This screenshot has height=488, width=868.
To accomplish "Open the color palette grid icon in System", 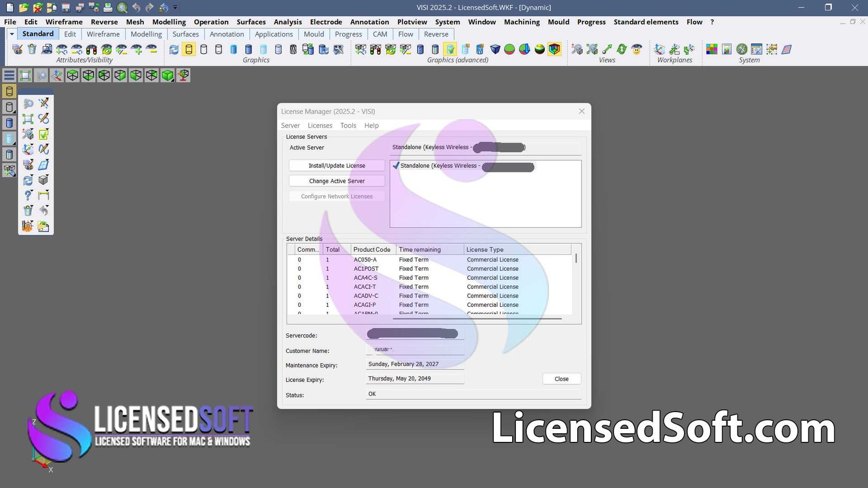I will click(712, 49).
